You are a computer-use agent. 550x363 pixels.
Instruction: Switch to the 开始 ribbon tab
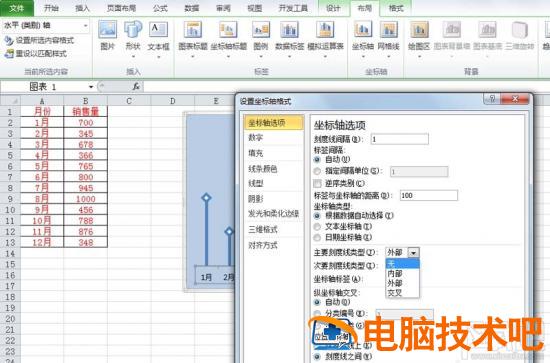pyautogui.click(x=51, y=8)
